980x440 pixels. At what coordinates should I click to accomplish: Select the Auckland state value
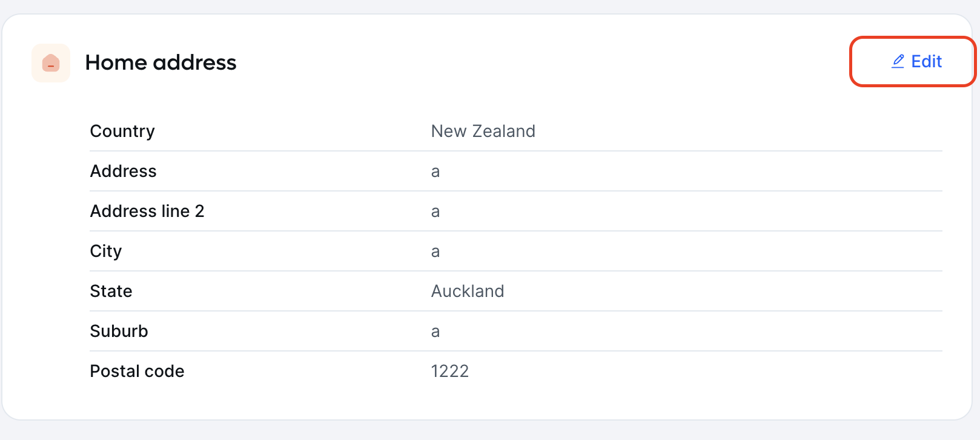point(468,291)
